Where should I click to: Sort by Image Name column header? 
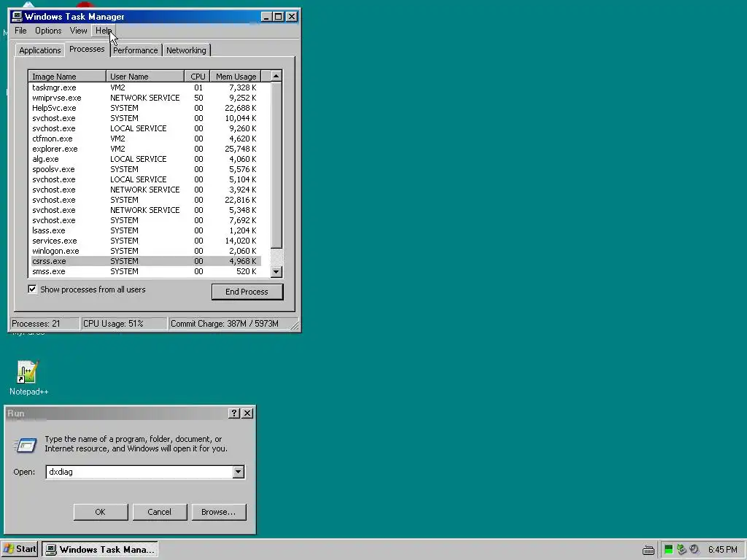(67, 76)
